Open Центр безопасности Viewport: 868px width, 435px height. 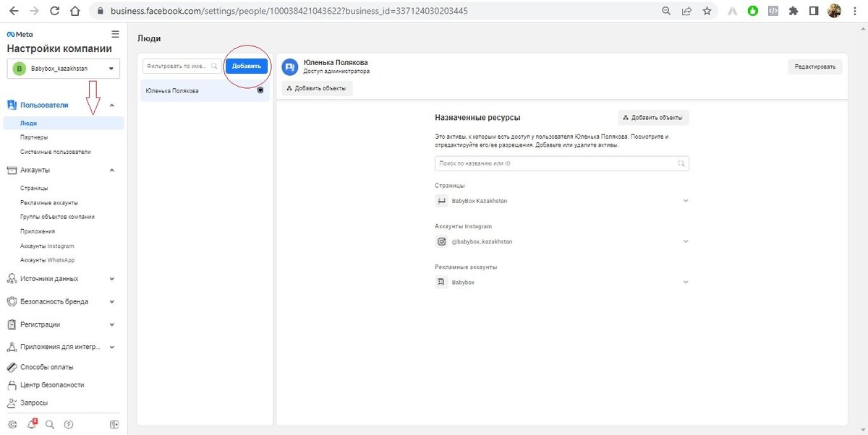point(52,385)
